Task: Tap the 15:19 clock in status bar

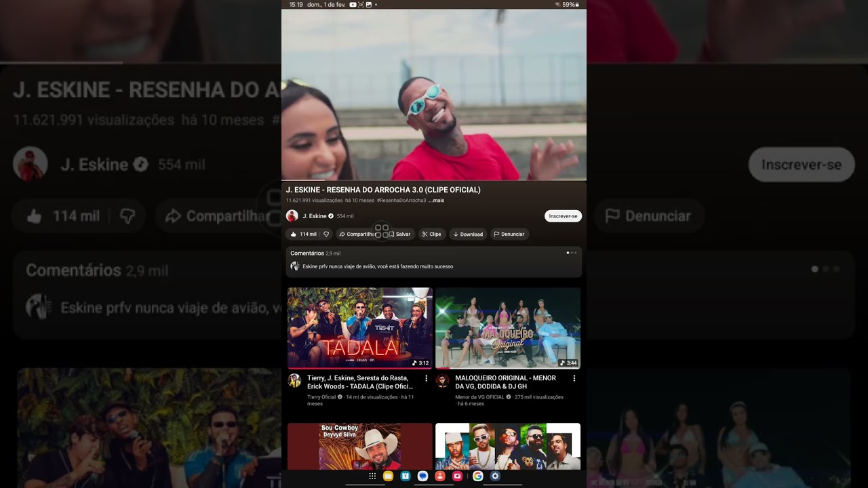Action: 296,4
